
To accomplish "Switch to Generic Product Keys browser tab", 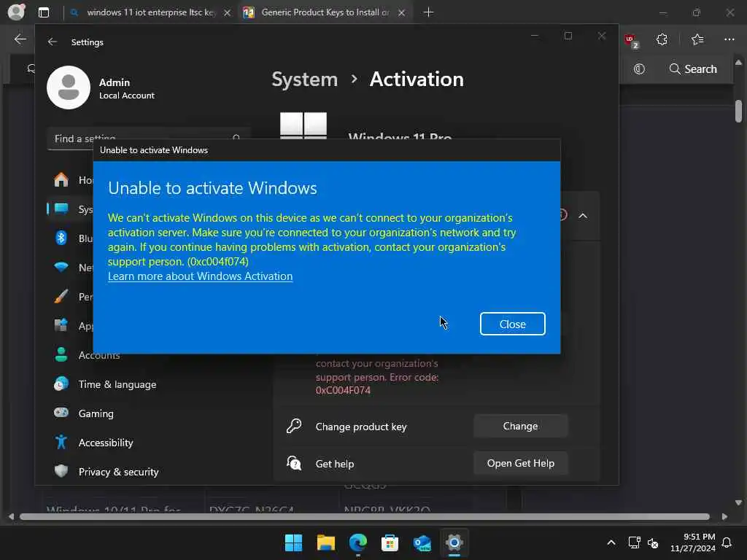I will tap(324, 12).
